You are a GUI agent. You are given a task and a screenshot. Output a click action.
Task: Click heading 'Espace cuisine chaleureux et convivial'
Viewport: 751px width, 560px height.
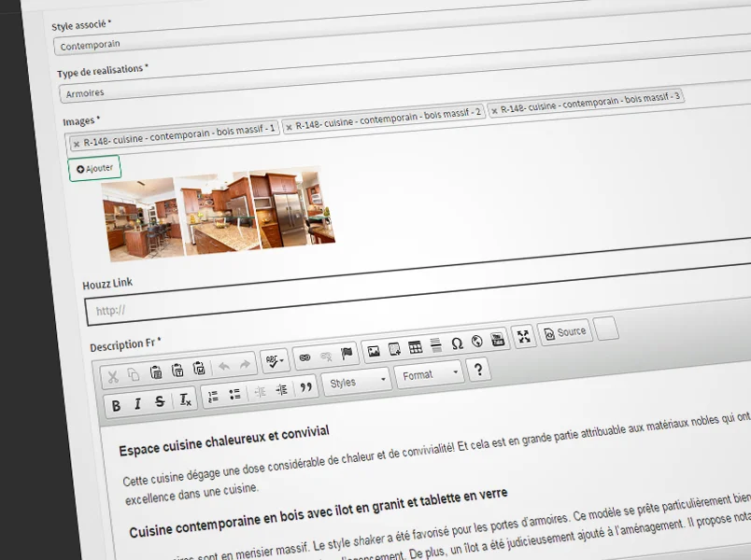tap(224, 441)
